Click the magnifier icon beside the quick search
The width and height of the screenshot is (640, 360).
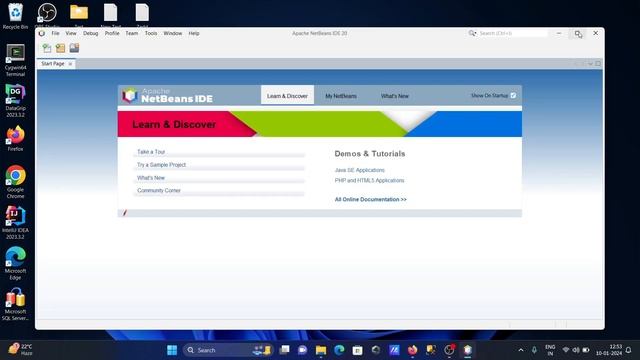472,33
